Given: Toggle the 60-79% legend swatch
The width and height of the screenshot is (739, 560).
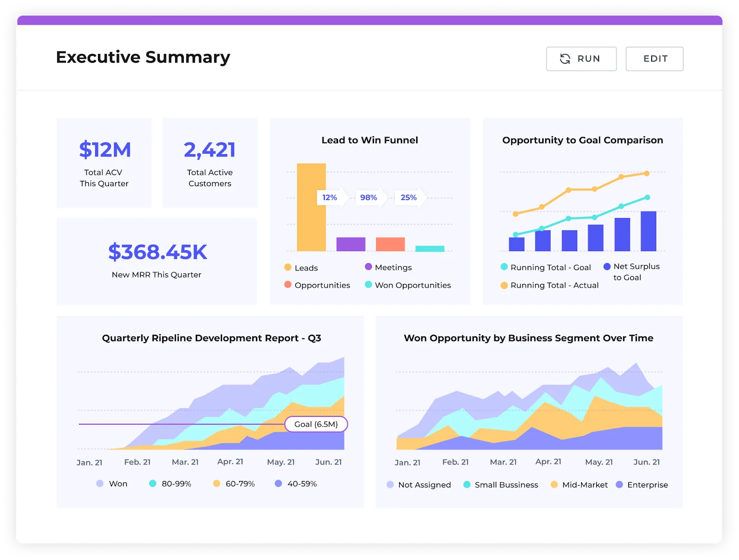Looking at the screenshot, I should click(x=217, y=483).
